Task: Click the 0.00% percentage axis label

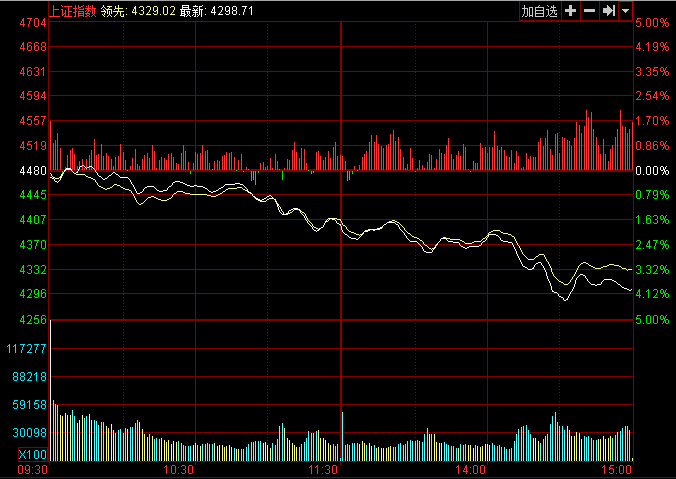Action: click(652, 171)
